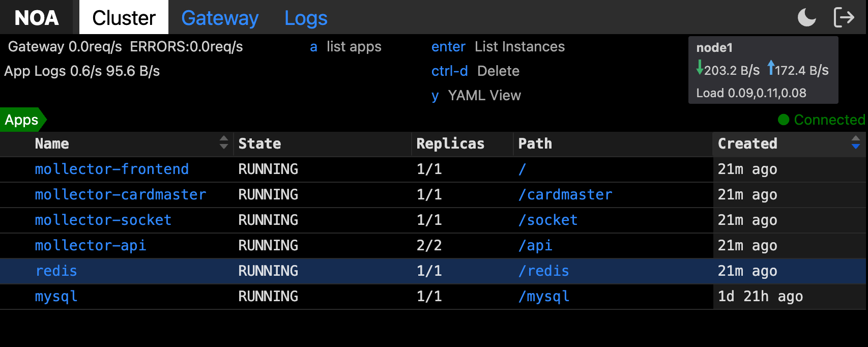Sort by Created column arrows
This screenshot has width=868, height=347.
coord(855,143)
